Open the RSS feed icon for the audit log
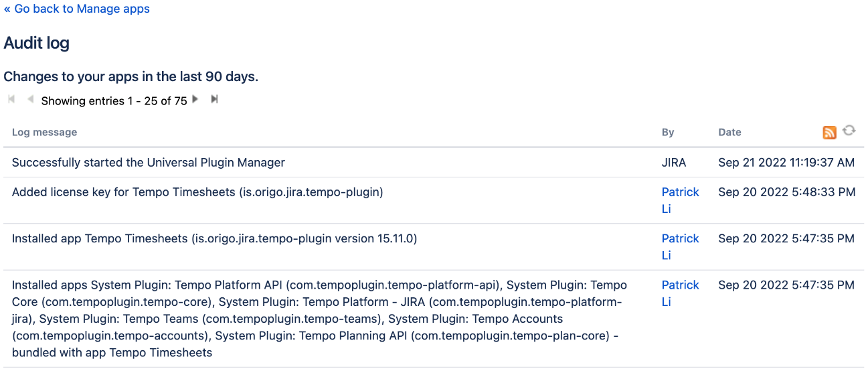The height and width of the screenshot is (371, 868). tap(829, 133)
